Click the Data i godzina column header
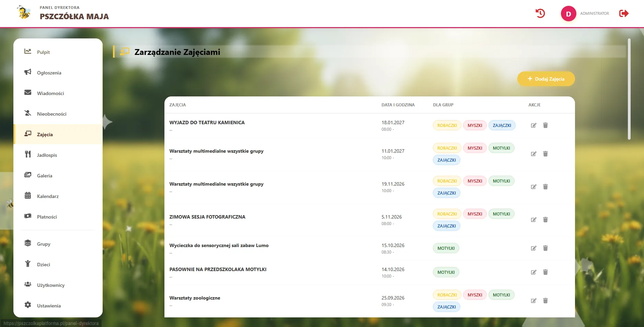This screenshot has width=644, height=327. click(x=398, y=105)
